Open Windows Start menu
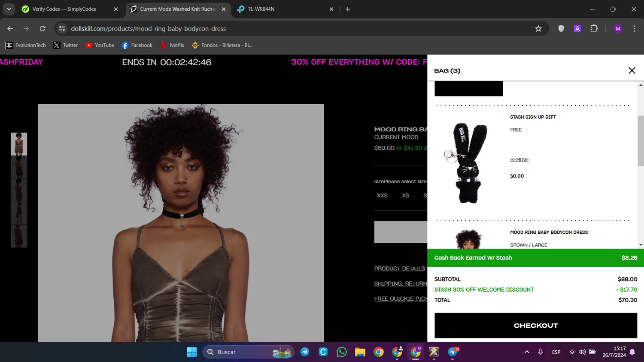This screenshot has width=644, height=362. (192, 352)
